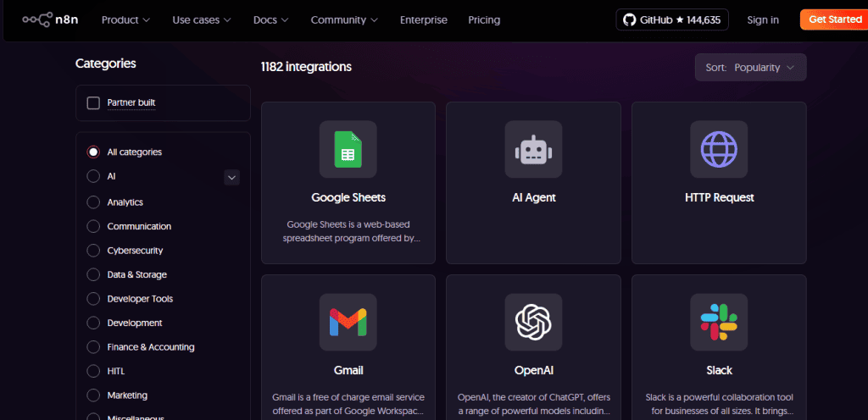Open the OpenAI logo icon
This screenshot has width=868, height=420.
(533, 323)
